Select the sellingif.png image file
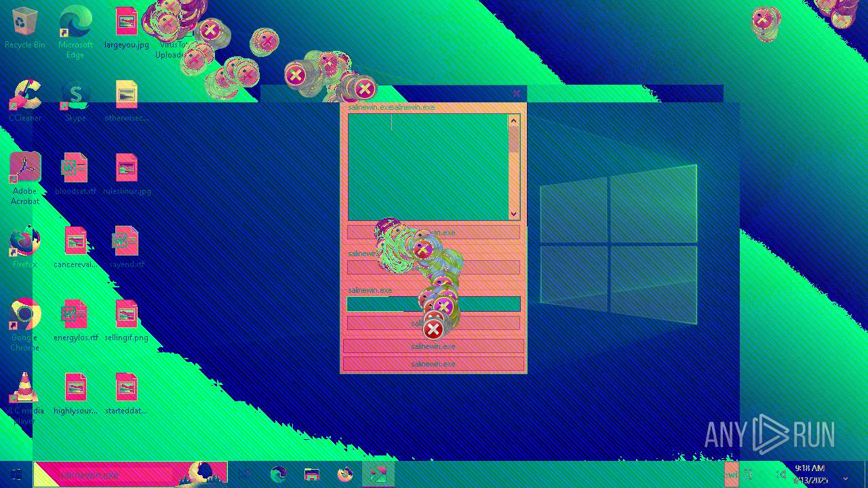 point(126,321)
